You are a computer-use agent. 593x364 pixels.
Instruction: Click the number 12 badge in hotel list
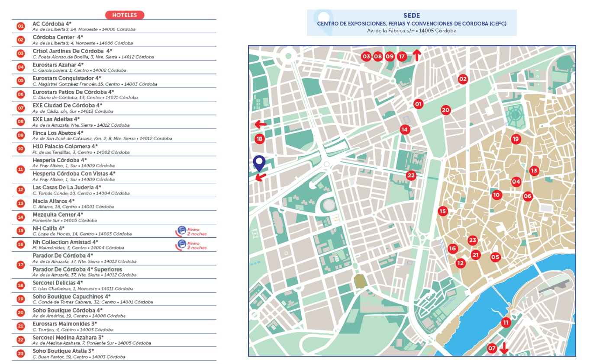pyautogui.click(x=20, y=190)
